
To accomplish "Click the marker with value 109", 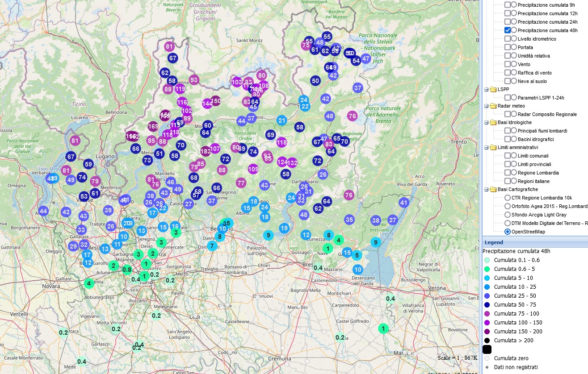I will coord(253,169).
